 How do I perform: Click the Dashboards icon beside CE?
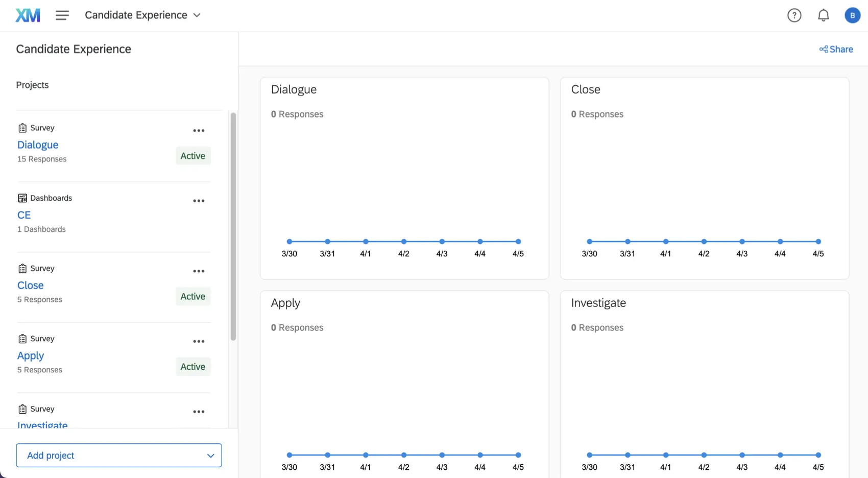[x=22, y=198]
